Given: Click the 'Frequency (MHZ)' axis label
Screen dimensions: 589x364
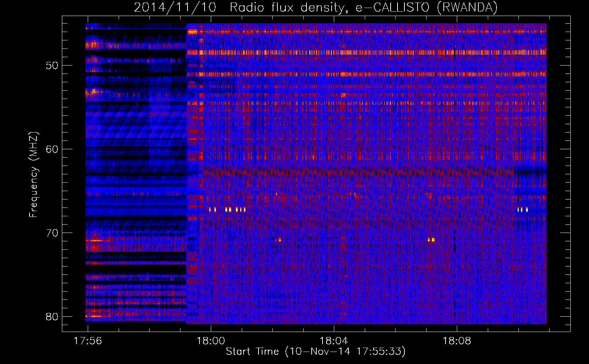Looking at the screenshot, I should click(x=33, y=175).
